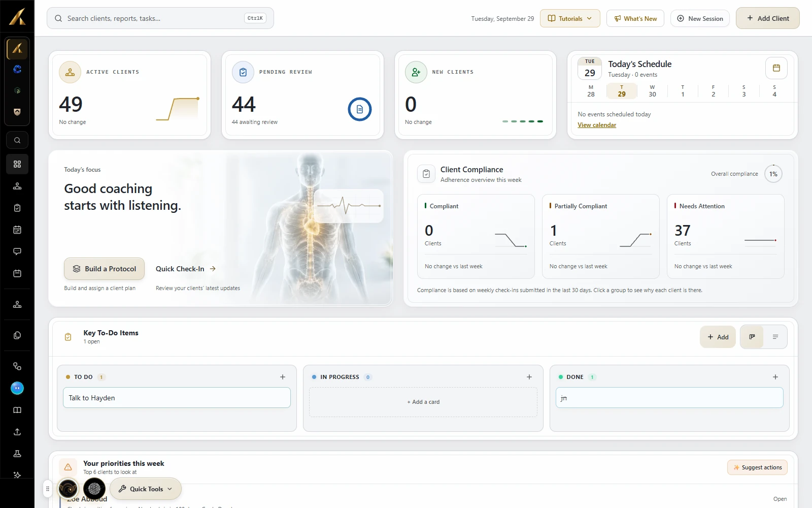Open the book library icon in sidebar
812x508 pixels.
point(17,410)
